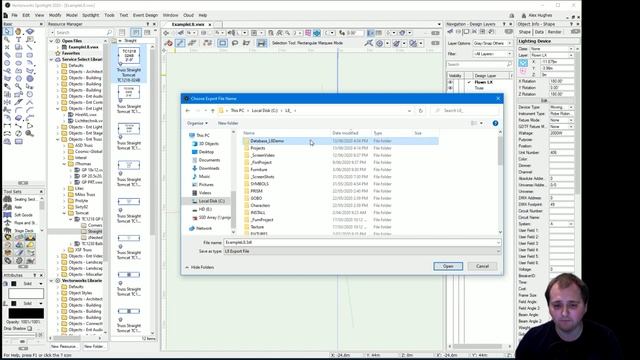Switch to the Render tab in Object Info
Image resolution: width=640 pixels, height=360 pixels.
coord(554,32)
